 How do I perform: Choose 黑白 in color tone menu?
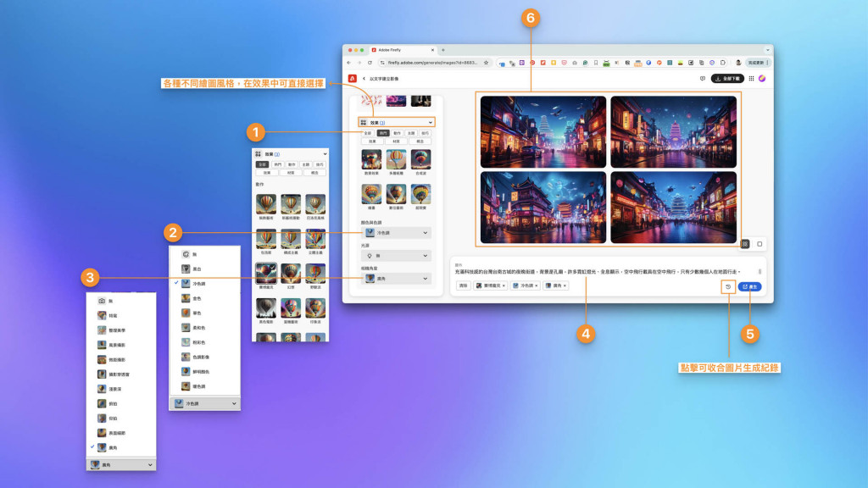(204, 269)
